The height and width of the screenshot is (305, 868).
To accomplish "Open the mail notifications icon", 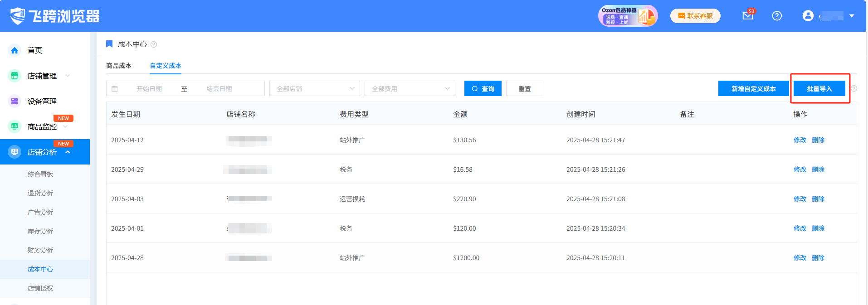I will click(x=747, y=16).
